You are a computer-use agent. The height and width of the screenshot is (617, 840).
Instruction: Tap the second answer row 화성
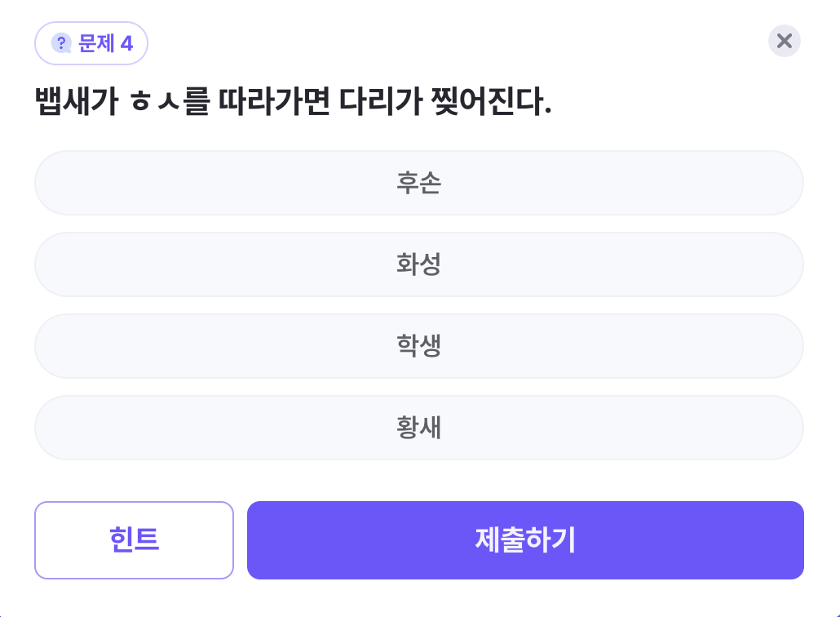[418, 264]
